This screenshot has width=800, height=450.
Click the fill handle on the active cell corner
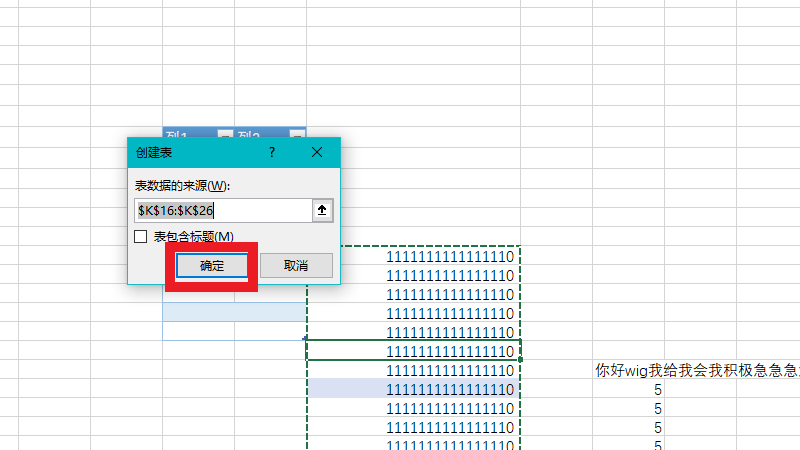point(521,359)
